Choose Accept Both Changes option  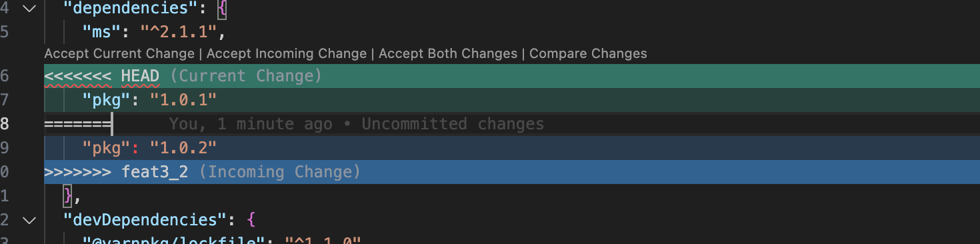coord(448,53)
